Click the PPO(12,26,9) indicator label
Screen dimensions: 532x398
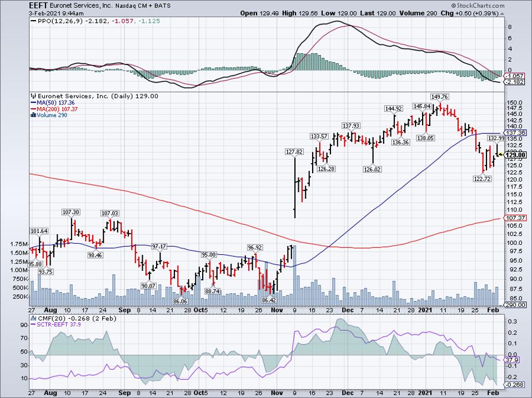[60, 21]
